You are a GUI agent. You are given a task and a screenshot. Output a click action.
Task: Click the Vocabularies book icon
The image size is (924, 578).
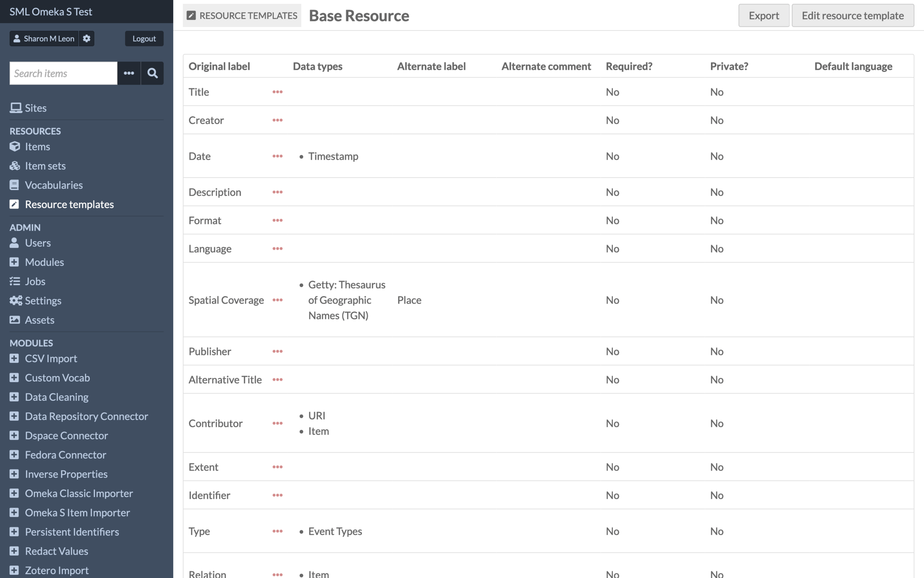coord(15,185)
